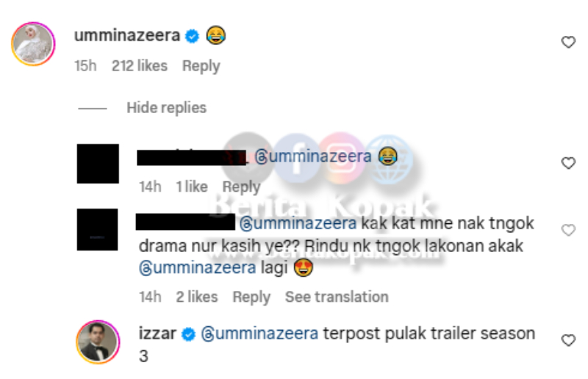Reply to the first 14h reply
This screenshot has width=588, height=379.
(x=241, y=187)
